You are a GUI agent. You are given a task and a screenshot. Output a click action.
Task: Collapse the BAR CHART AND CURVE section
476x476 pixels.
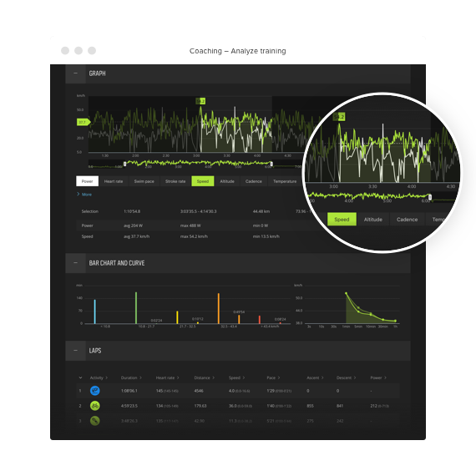tap(76, 263)
